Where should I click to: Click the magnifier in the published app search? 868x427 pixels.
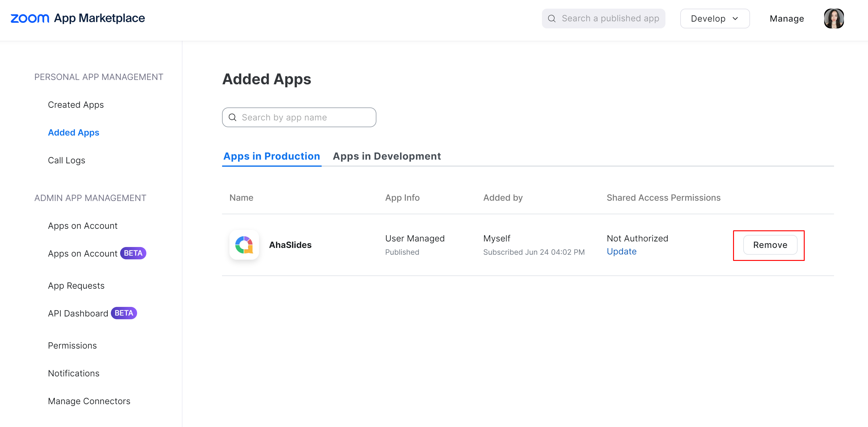(x=551, y=19)
